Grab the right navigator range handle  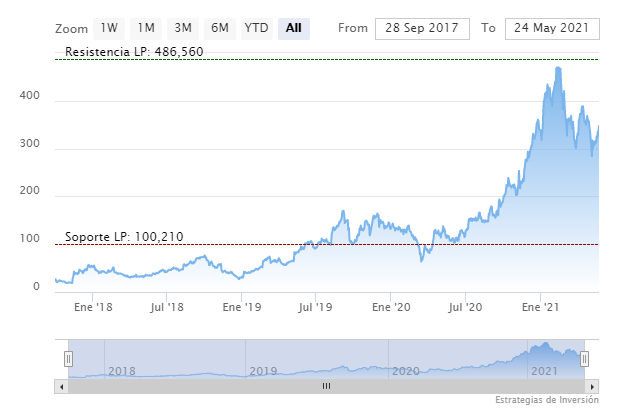pyautogui.click(x=585, y=358)
